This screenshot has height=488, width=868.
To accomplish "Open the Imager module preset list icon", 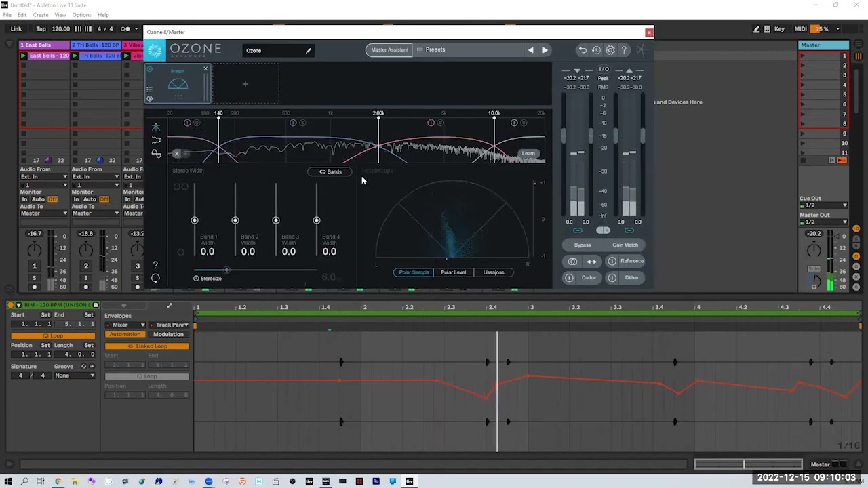I will point(150,89).
